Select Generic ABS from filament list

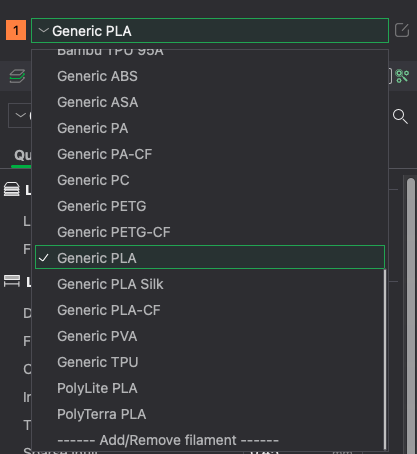pyautogui.click(x=210, y=76)
